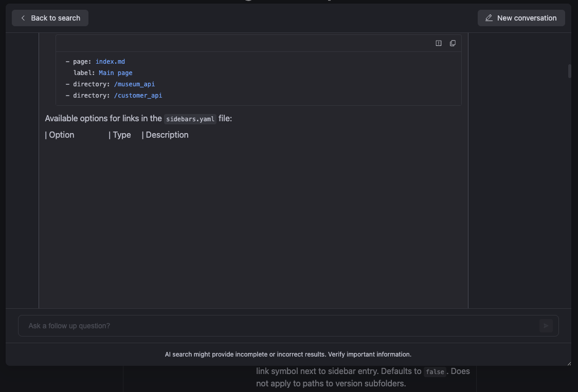Image resolution: width=578 pixels, height=392 pixels.
Task: Click the false inline code in background page
Action: coord(435,372)
